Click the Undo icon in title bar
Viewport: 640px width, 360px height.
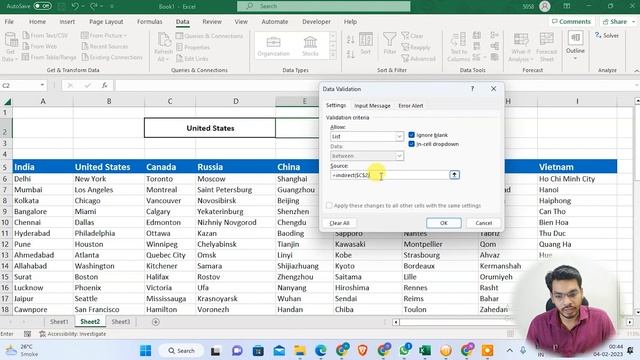coord(75,6)
